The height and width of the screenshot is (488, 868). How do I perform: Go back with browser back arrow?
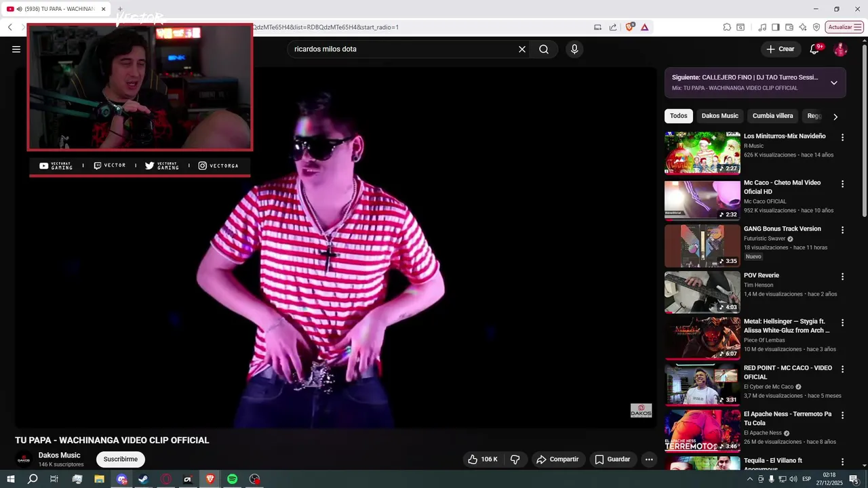pos(10,27)
